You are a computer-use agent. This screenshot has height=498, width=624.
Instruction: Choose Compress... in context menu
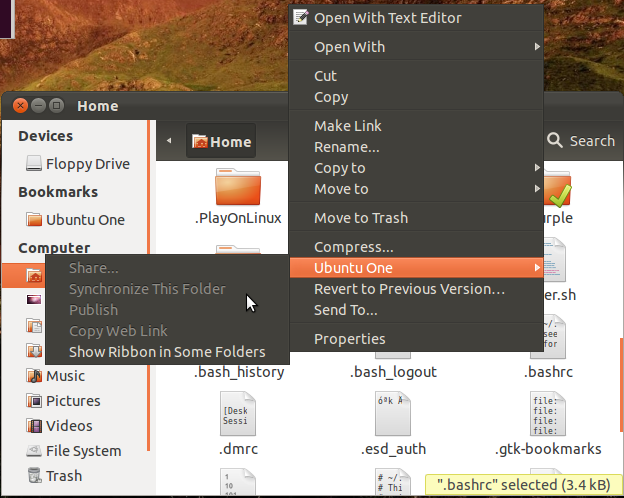click(x=416, y=247)
